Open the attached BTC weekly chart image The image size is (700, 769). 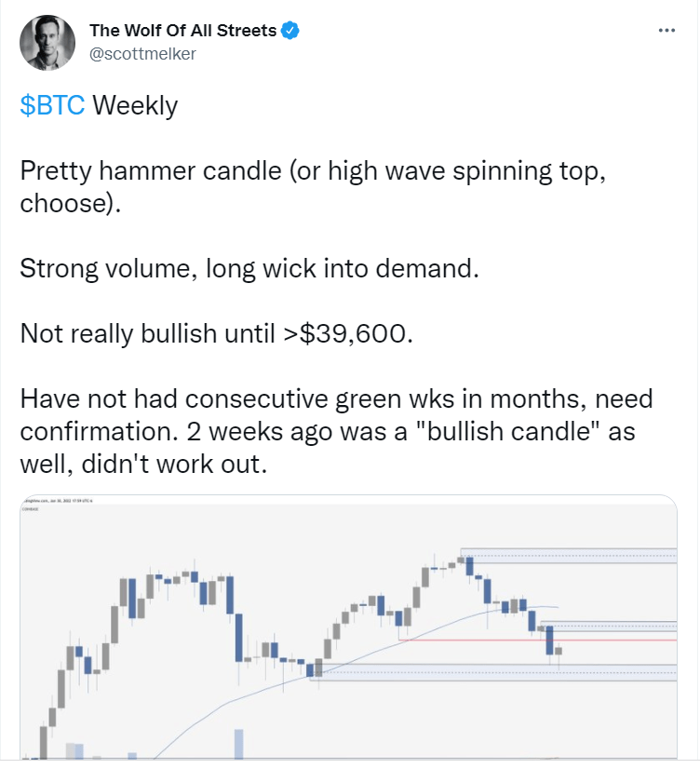[348, 627]
